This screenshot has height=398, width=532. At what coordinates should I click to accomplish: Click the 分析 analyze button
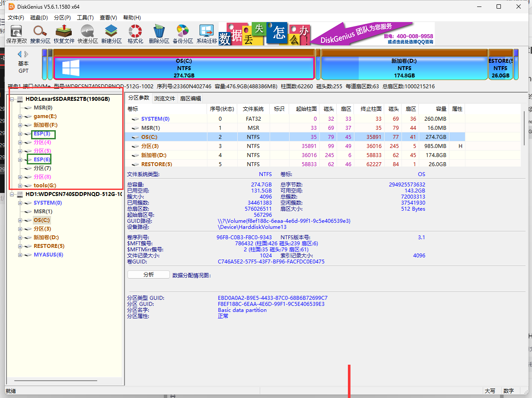pyautogui.click(x=148, y=275)
